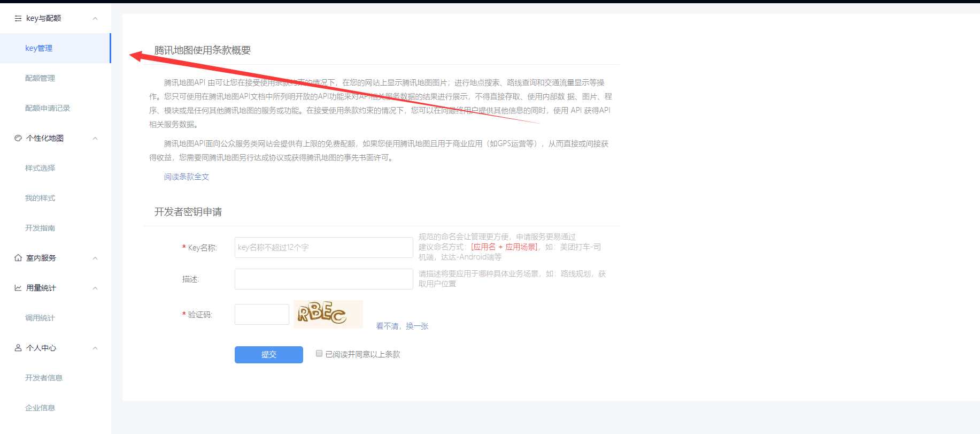Open the 开发指南 menu item

click(x=55, y=228)
